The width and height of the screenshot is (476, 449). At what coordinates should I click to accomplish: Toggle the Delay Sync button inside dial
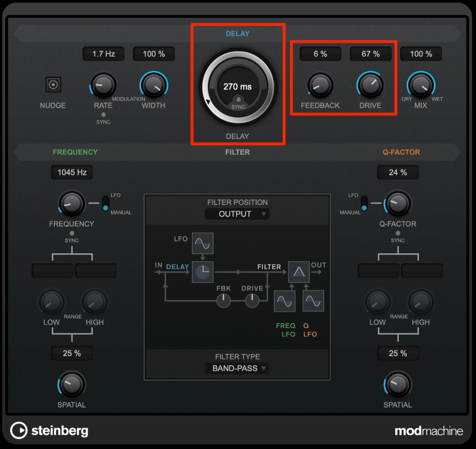[238, 100]
